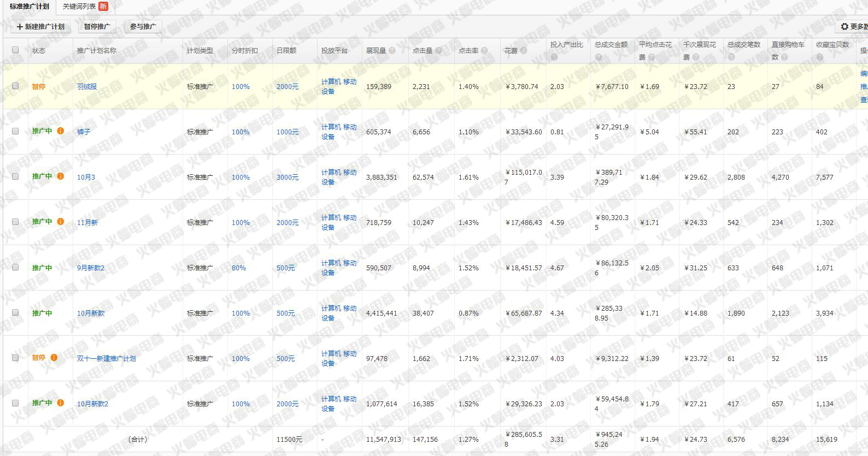Open the 双十一新建推广计划 link
868x456 pixels.
[107, 359]
